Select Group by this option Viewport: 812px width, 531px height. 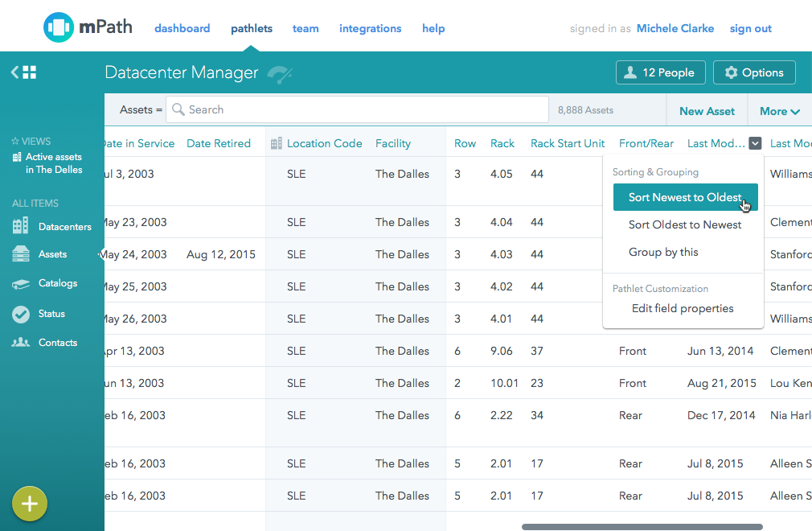[x=663, y=252]
